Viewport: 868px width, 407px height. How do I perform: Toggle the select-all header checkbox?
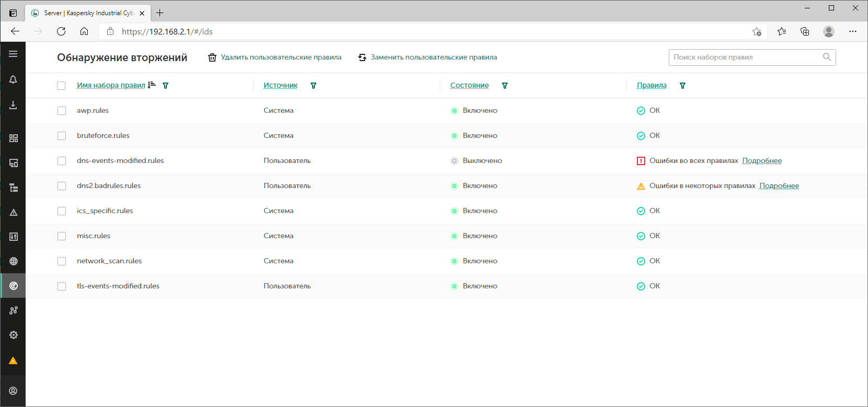click(x=61, y=86)
